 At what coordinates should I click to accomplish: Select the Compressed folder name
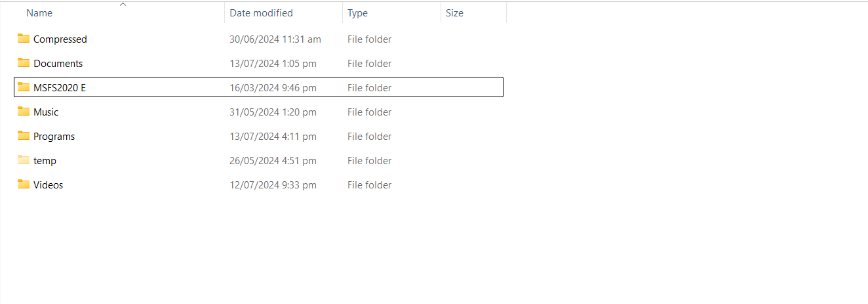[x=60, y=39]
